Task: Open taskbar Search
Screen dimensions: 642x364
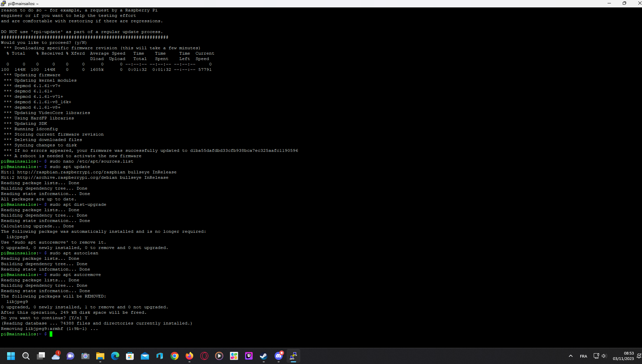Action: pos(26,356)
